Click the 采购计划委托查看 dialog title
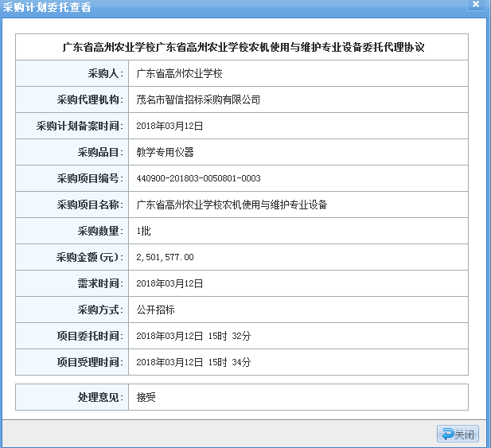Screen dimensions: 491x448 pos(47,7)
